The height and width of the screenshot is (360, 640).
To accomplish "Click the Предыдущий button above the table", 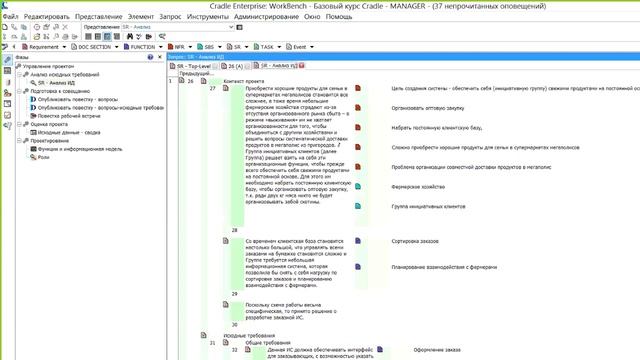I will tap(196, 73).
